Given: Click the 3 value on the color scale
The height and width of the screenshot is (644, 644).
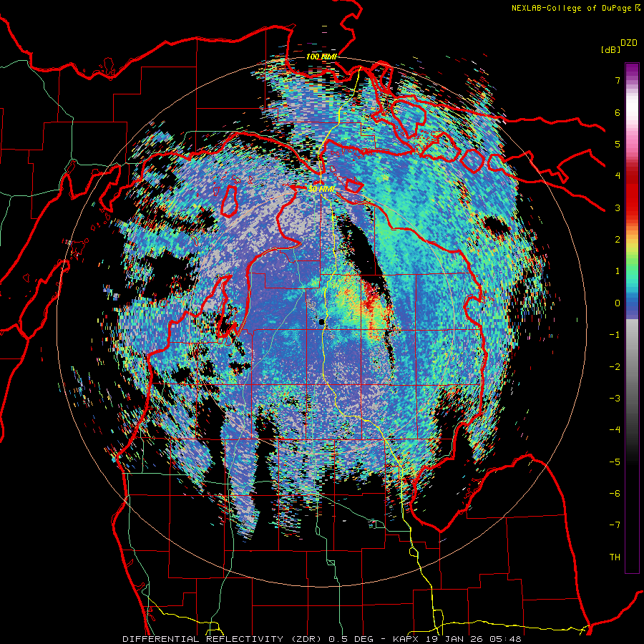Looking at the screenshot, I should click(618, 208).
